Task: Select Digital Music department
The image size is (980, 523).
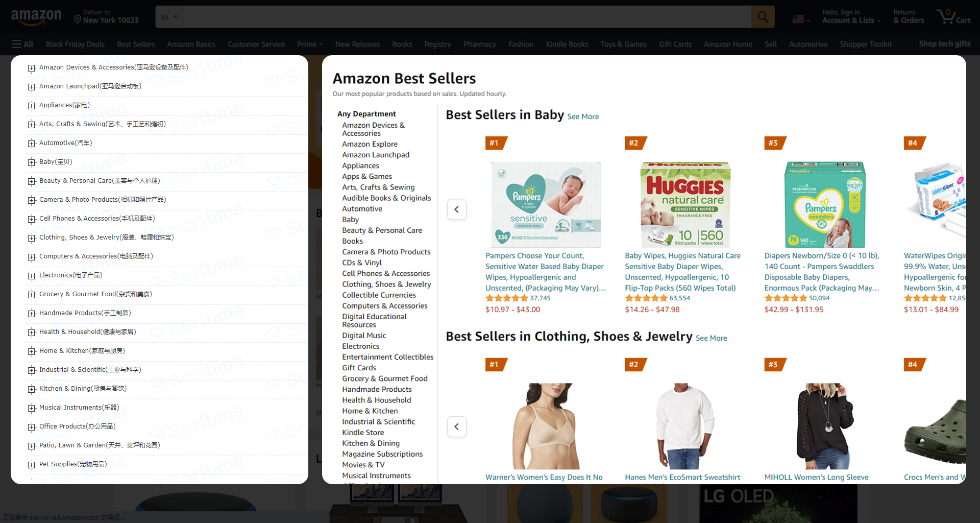Action: point(364,336)
